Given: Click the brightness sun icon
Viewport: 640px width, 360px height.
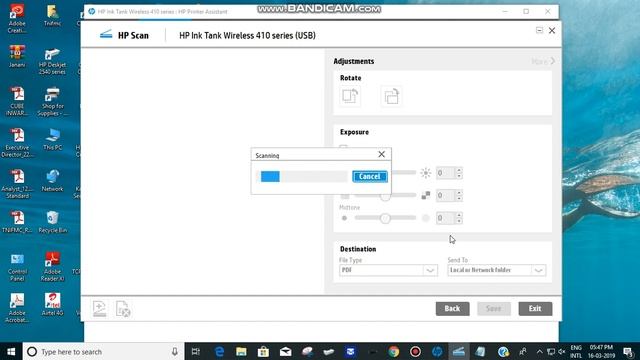Looking at the screenshot, I should click(426, 173).
